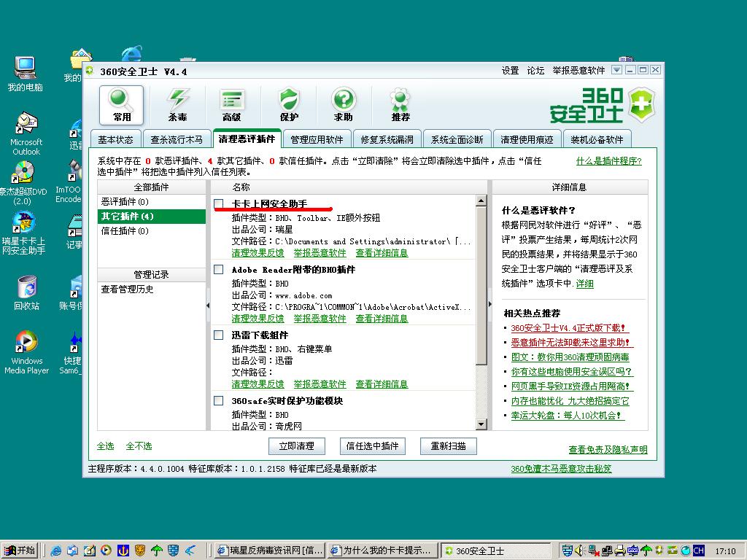
Task: Click 全选 link
Action: pyautogui.click(x=105, y=446)
